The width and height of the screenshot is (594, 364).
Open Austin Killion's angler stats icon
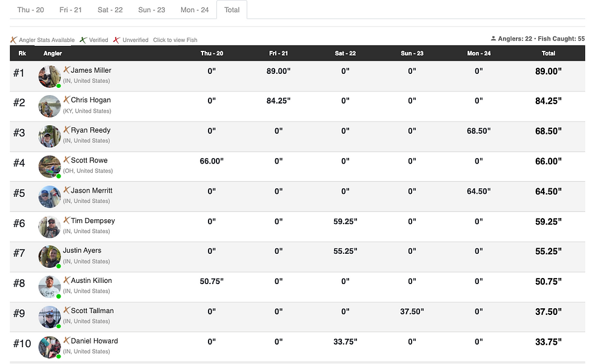coord(66,280)
